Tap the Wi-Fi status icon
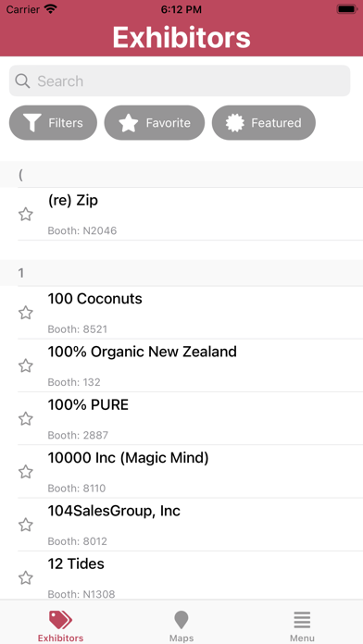Viewport: 363px width, 644px height. [x=51, y=9]
